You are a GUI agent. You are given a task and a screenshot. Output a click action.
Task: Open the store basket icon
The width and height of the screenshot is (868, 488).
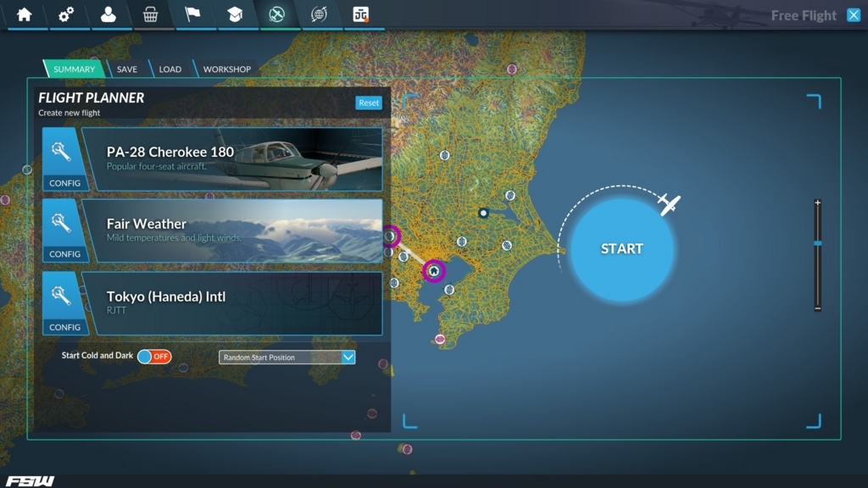tap(150, 14)
